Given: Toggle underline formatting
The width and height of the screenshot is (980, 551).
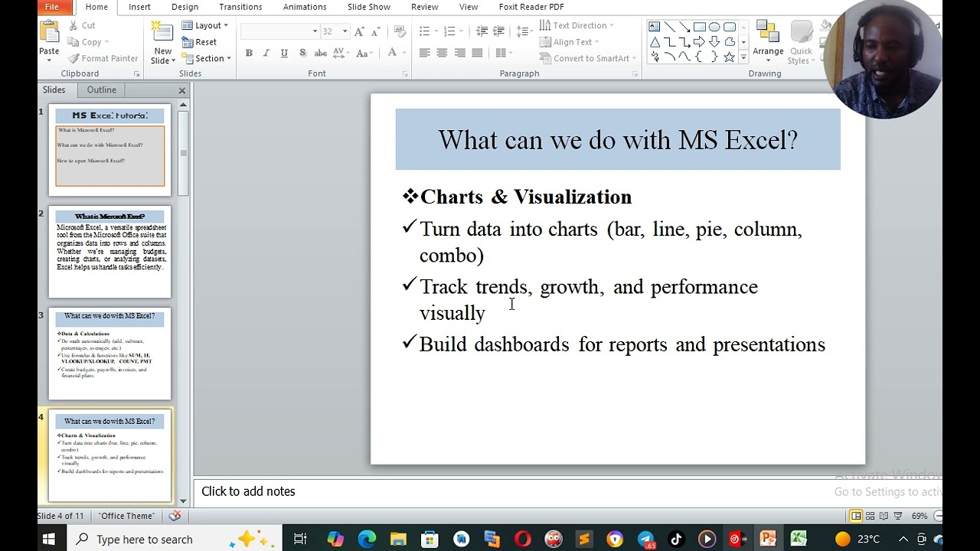Looking at the screenshot, I should [x=284, y=53].
